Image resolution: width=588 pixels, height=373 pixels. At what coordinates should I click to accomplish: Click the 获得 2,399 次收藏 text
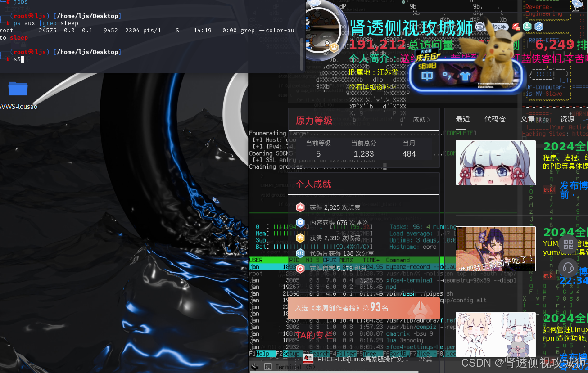point(335,238)
